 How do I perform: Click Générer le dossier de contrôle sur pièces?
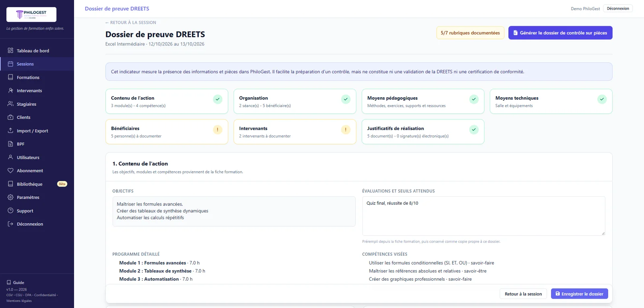tap(560, 33)
